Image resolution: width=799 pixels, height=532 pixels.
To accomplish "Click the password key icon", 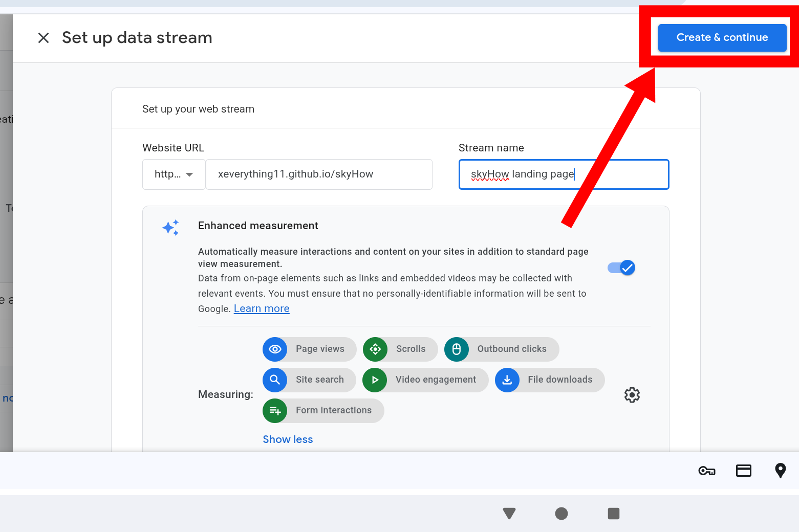I will (x=706, y=471).
